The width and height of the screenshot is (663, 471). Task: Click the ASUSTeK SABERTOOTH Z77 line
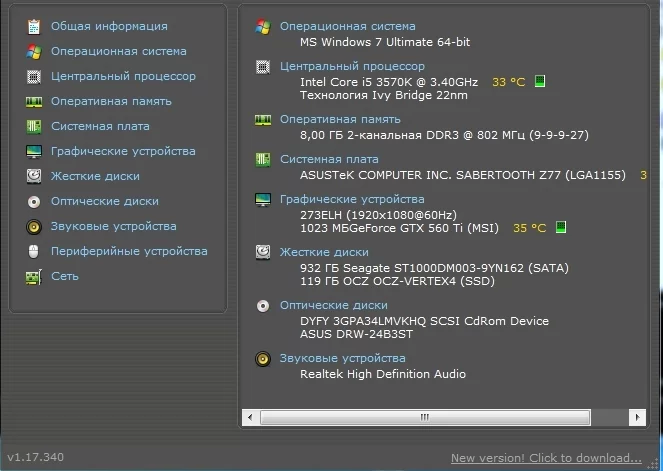463,175
